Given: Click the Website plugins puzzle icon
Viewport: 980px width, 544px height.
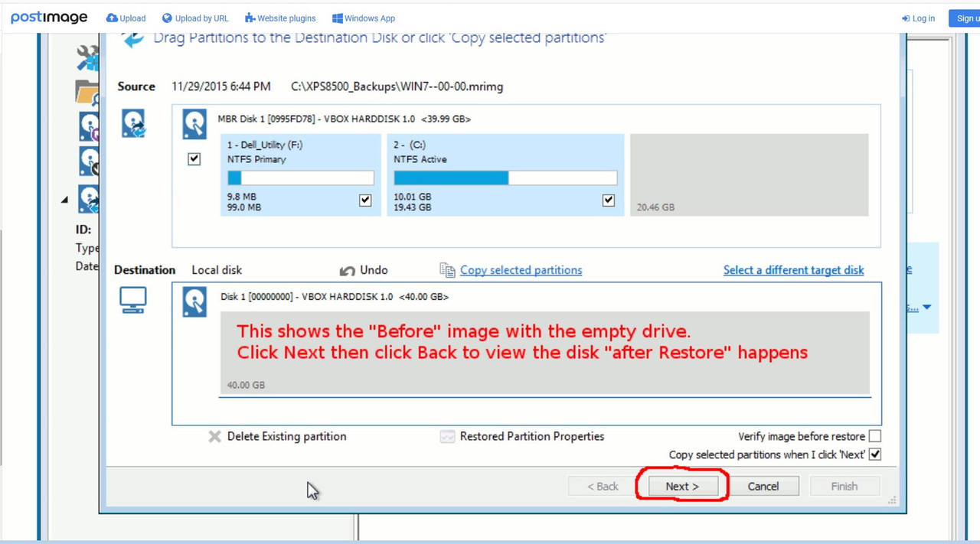Looking at the screenshot, I should [250, 18].
